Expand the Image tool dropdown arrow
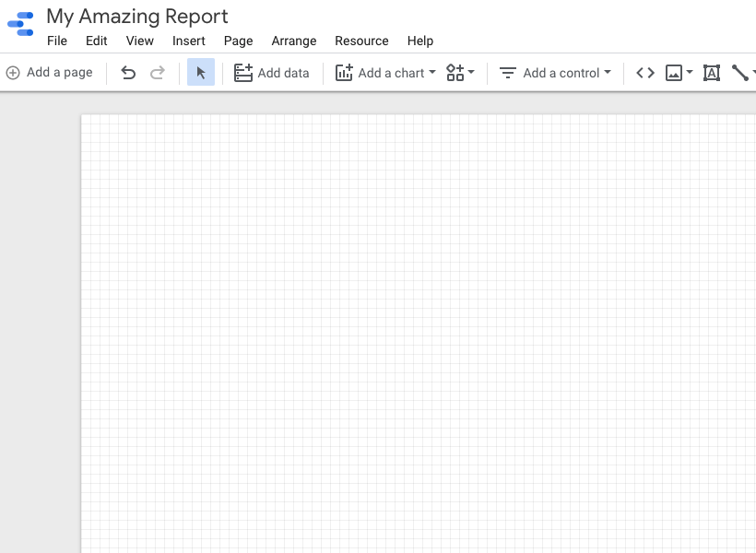This screenshot has width=756, height=553. [689, 72]
